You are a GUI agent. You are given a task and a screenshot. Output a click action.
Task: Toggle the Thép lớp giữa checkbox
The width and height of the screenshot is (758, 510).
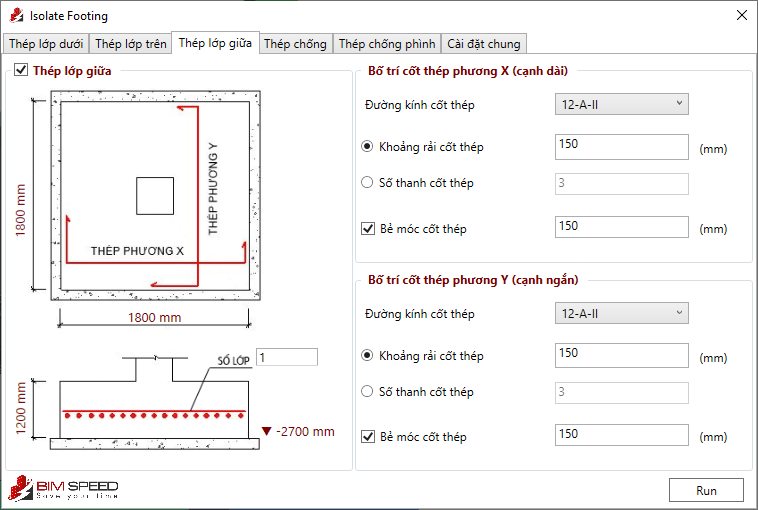[21, 71]
